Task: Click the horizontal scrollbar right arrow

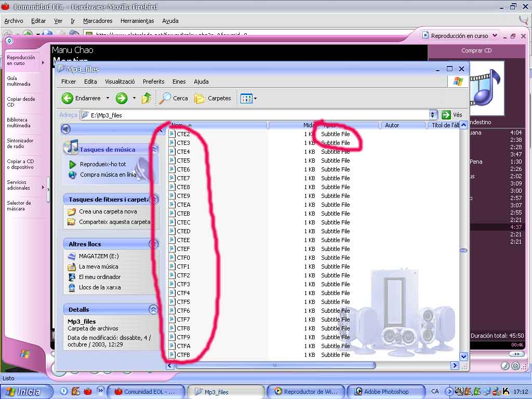Action: [455, 365]
